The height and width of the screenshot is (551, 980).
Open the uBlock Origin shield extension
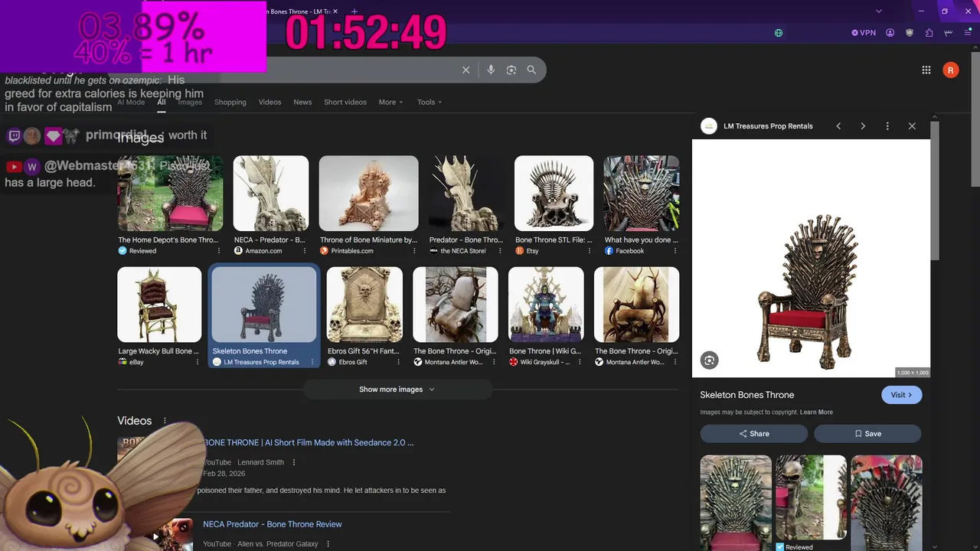pyautogui.click(x=910, y=33)
